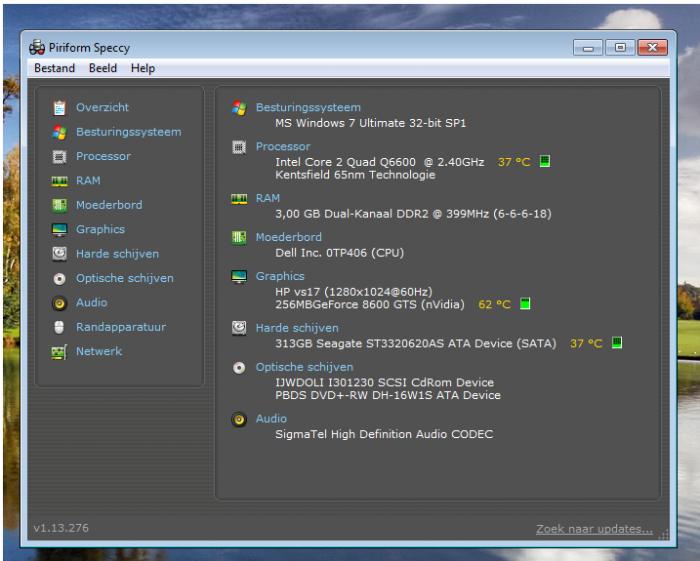This screenshot has width=700, height=561.
Task: Click text 313GB Seagate ST3320620AS ATA Device
Action: pyautogui.click(x=394, y=344)
